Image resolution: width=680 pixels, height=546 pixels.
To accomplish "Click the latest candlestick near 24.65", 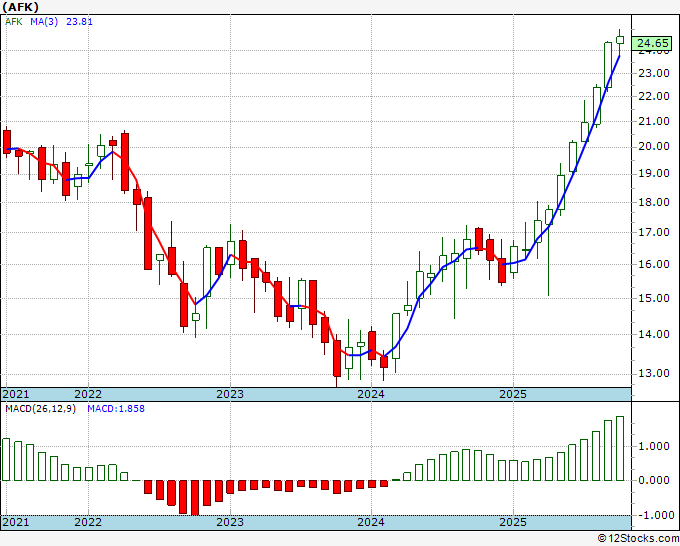I will [620, 40].
